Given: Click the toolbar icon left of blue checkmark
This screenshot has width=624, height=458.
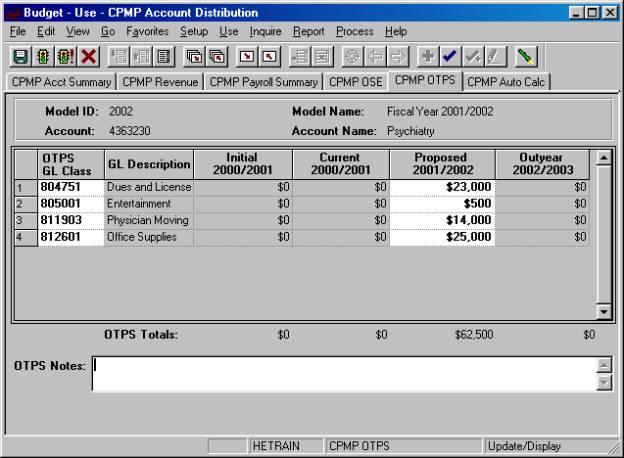Looking at the screenshot, I should (427, 59).
